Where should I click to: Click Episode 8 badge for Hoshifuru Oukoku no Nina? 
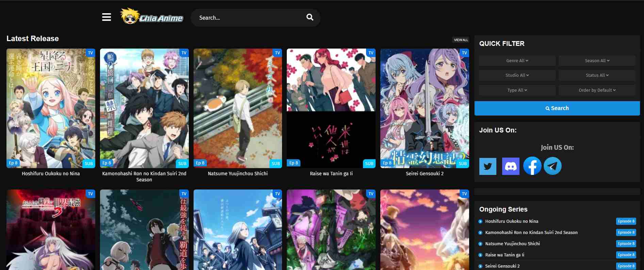626,221
